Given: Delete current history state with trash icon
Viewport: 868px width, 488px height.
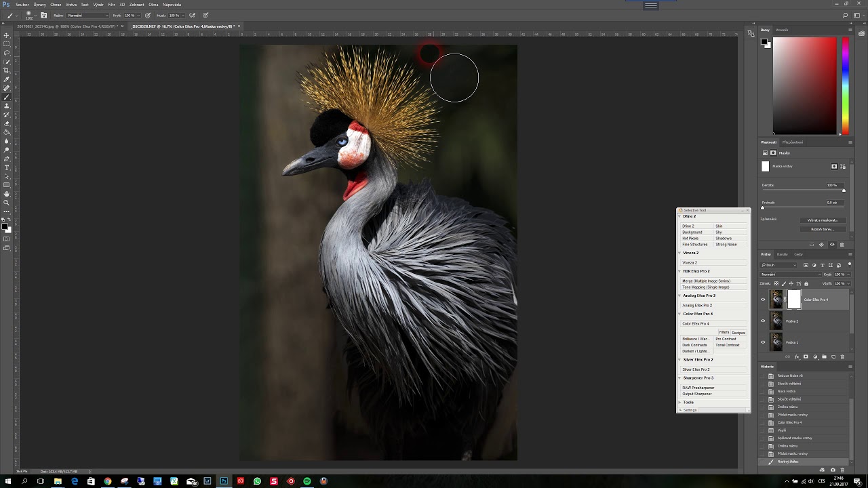Looking at the screenshot, I should (x=842, y=470).
